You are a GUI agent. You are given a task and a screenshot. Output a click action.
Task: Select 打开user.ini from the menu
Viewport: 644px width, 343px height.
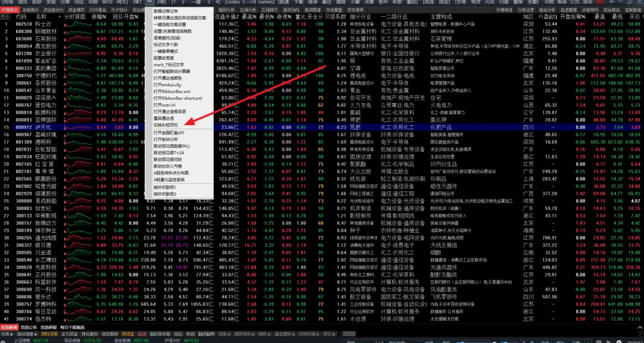[x=165, y=105]
